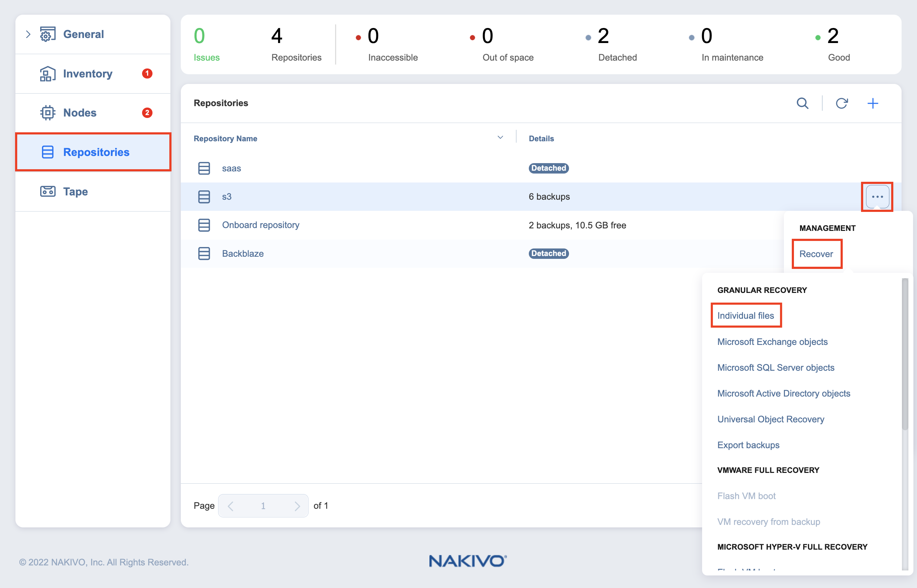The image size is (917, 588).
Task: Refresh the repositories list
Action: [x=842, y=103]
